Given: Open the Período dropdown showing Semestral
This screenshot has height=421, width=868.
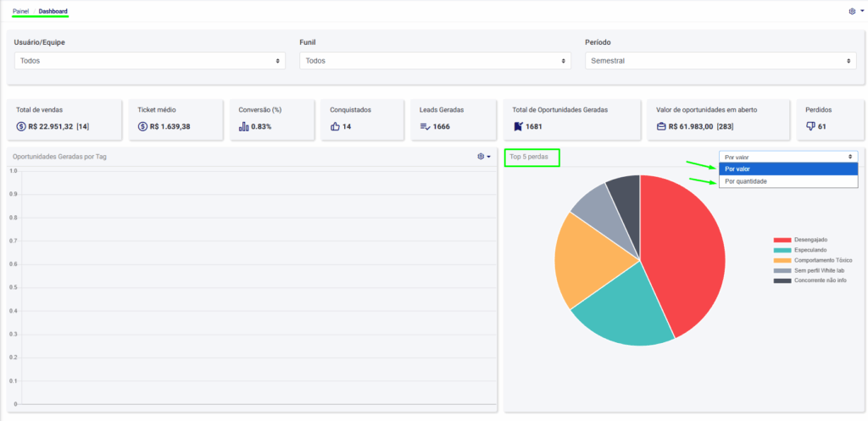Looking at the screenshot, I should pyautogui.click(x=720, y=61).
